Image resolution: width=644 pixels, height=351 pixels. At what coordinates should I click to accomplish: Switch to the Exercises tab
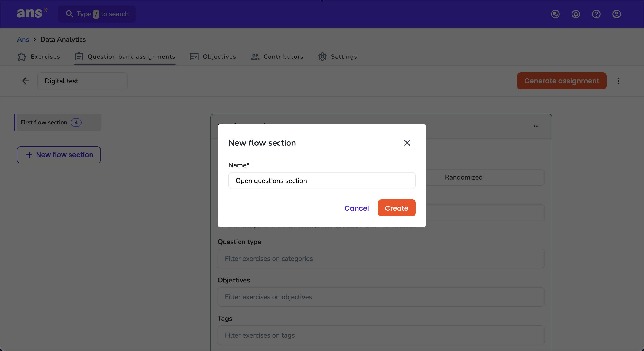click(39, 57)
